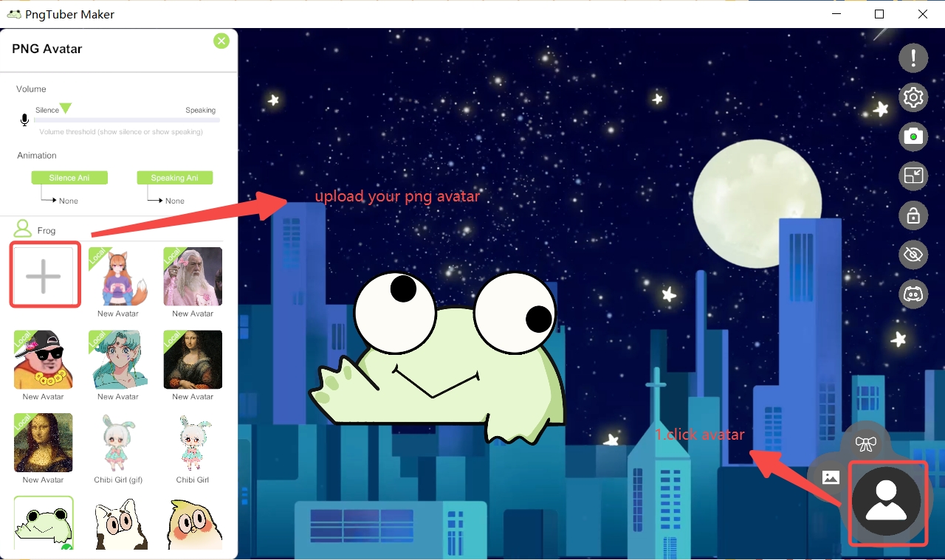
Task: Click the ribbon accessories icon near the avatar button
Action: 866,443
